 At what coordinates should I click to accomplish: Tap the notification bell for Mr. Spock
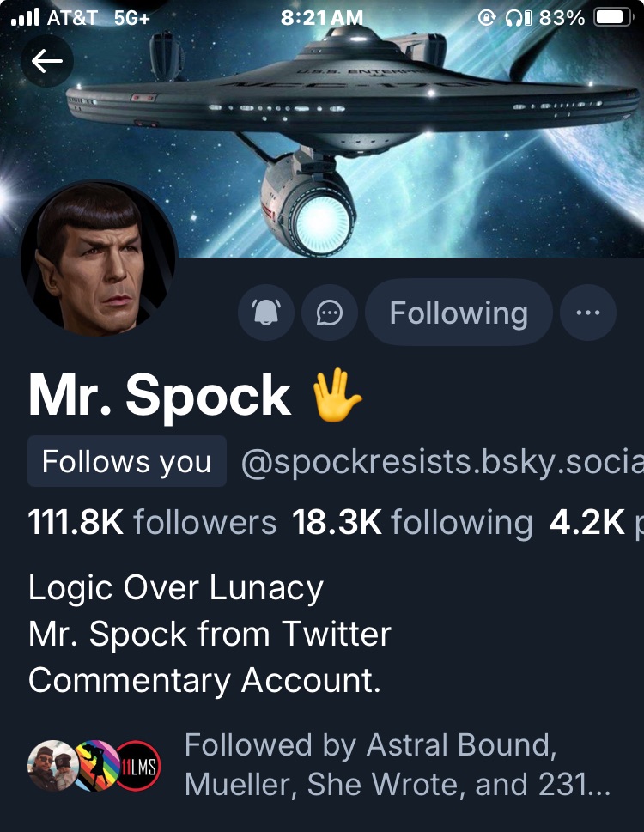click(x=271, y=314)
